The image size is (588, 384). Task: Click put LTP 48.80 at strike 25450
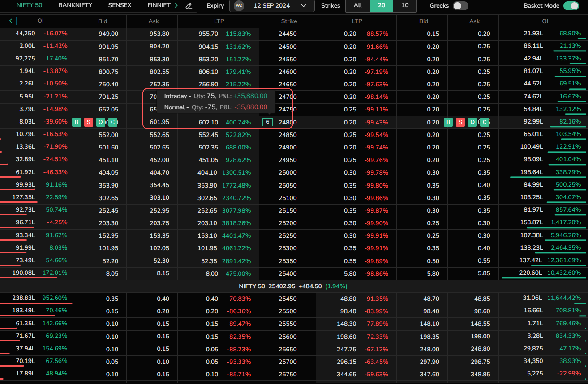pyautogui.click(x=348, y=299)
